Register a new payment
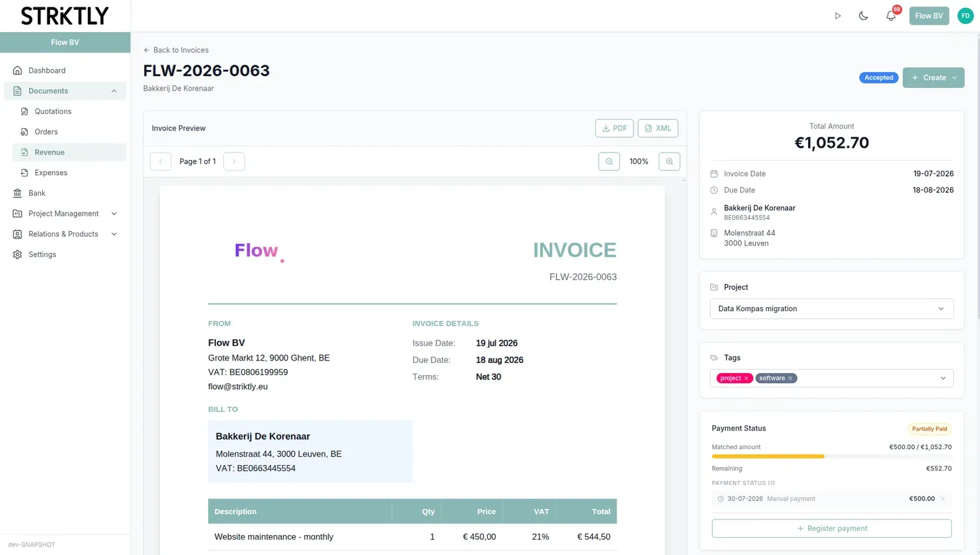The image size is (980, 555). click(831, 528)
